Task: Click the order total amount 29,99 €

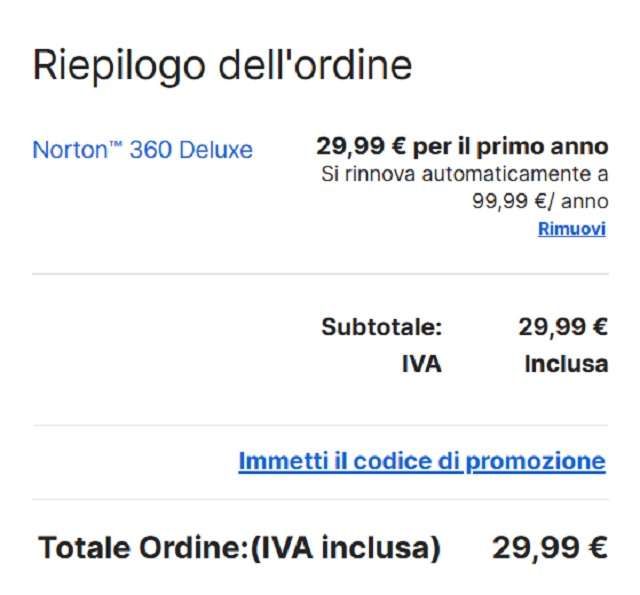Action: (x=549, y=548)
